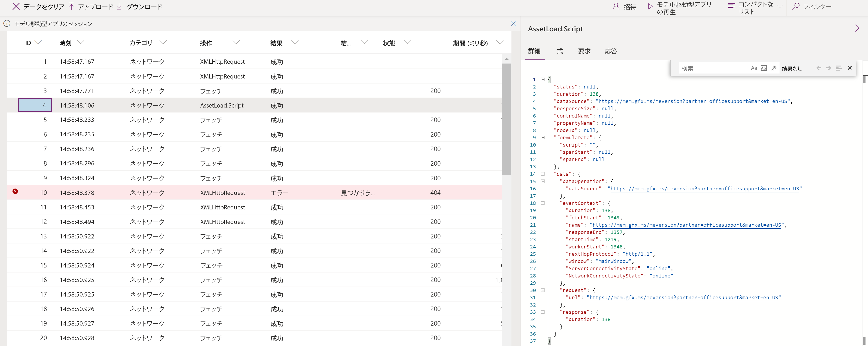Collapse formulaData fold at line 9
Image resolution: width=868 pixels, height=346 pixels.
pos(543,137)
